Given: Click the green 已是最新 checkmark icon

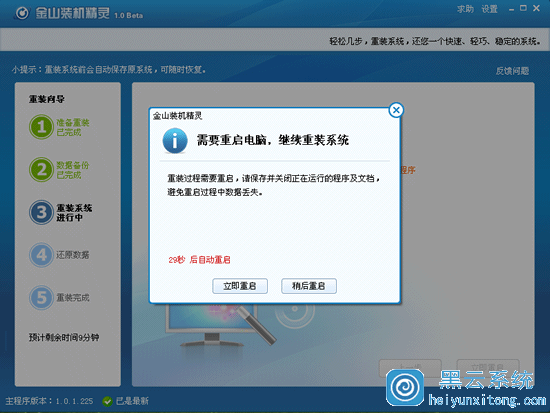Looking at the screenshot, I should click(107, 401).
